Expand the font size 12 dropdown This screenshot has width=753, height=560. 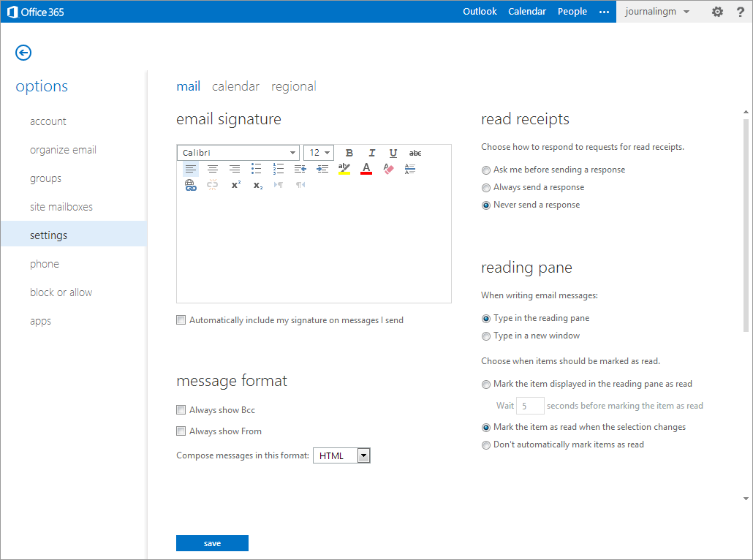coord(319,153)
